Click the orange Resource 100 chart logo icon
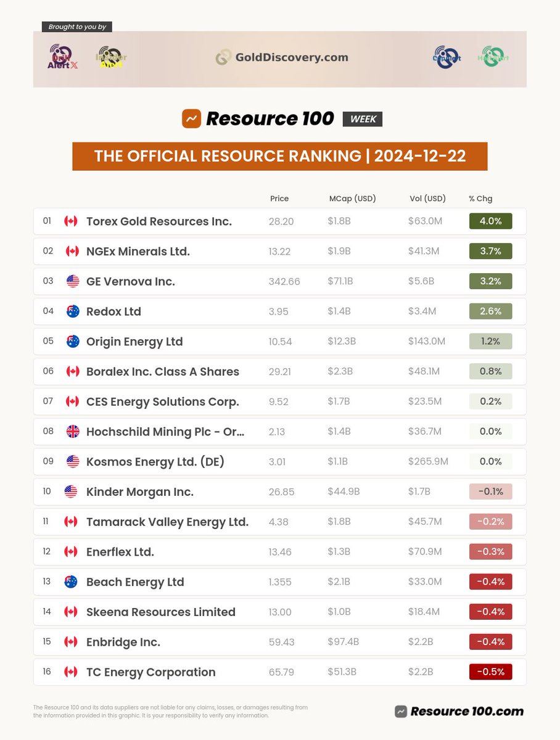 (192, 118)
